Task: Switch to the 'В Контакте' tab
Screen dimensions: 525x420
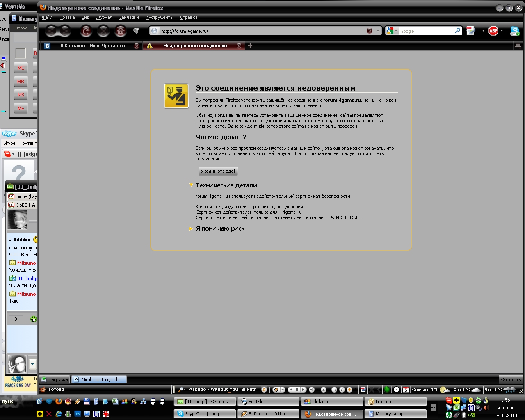Action: click(92, 46)
